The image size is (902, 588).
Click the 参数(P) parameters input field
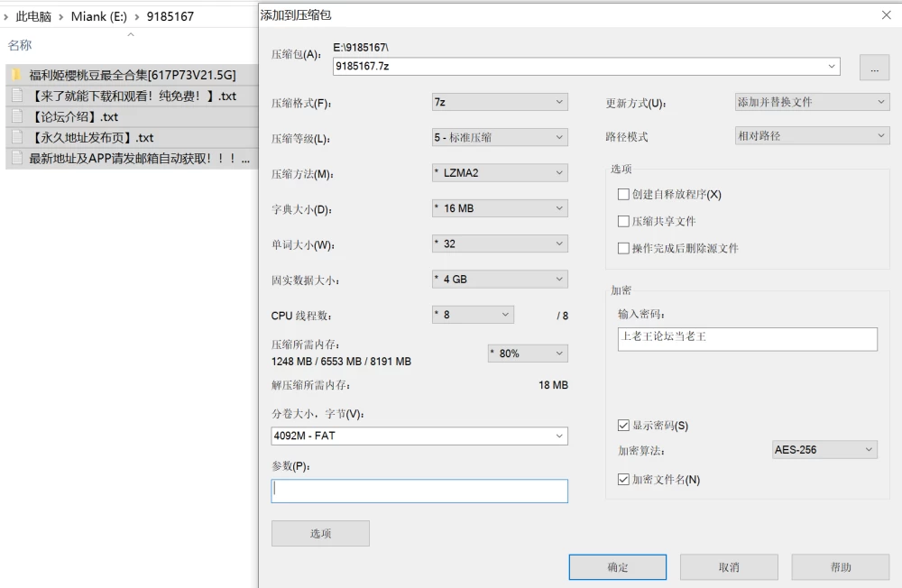419,491
